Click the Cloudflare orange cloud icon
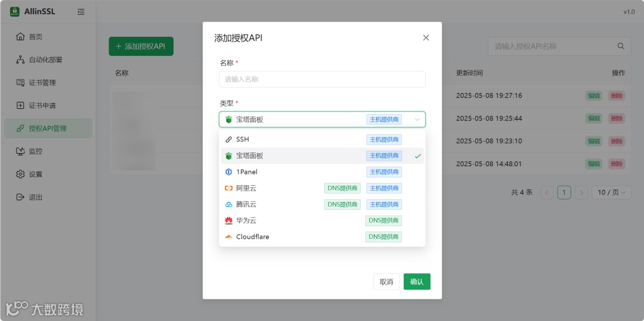 [229, 236]
